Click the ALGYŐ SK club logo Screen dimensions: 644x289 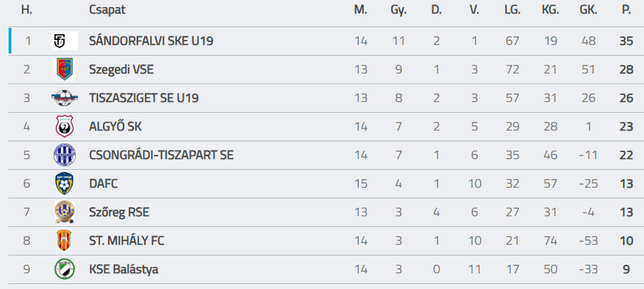(64, 126)
